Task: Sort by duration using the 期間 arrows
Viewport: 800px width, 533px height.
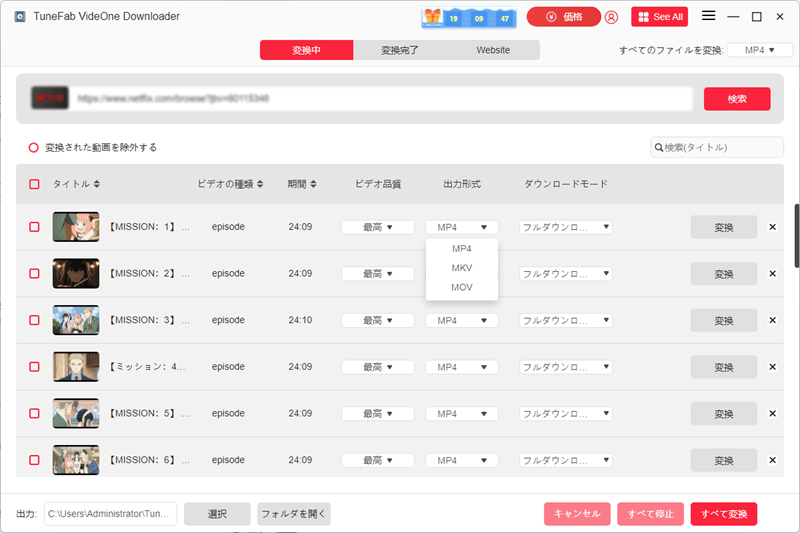Action: [x=314, y=184]
